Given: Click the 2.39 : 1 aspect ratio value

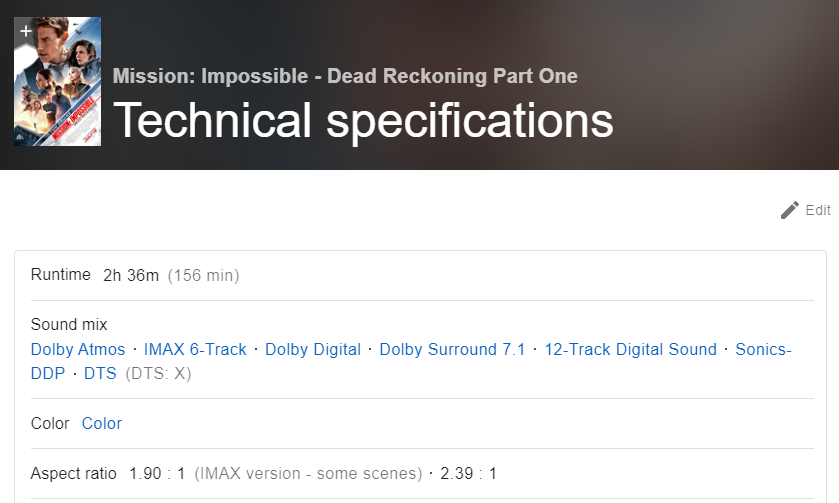Looking at the screenshot, I should click(468, 473).
